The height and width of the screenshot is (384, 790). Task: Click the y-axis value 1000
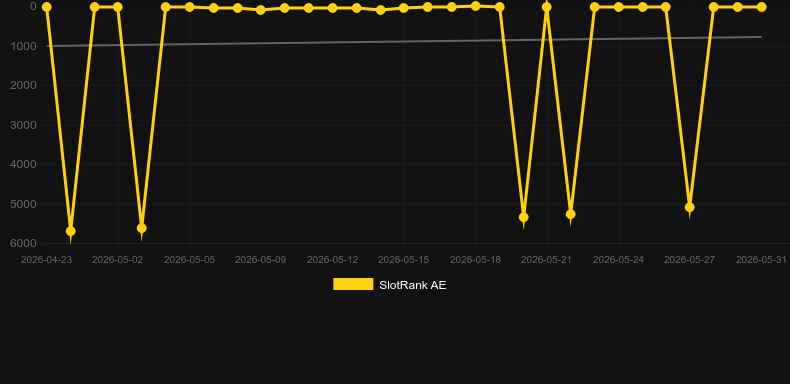(x=23, y=46)
